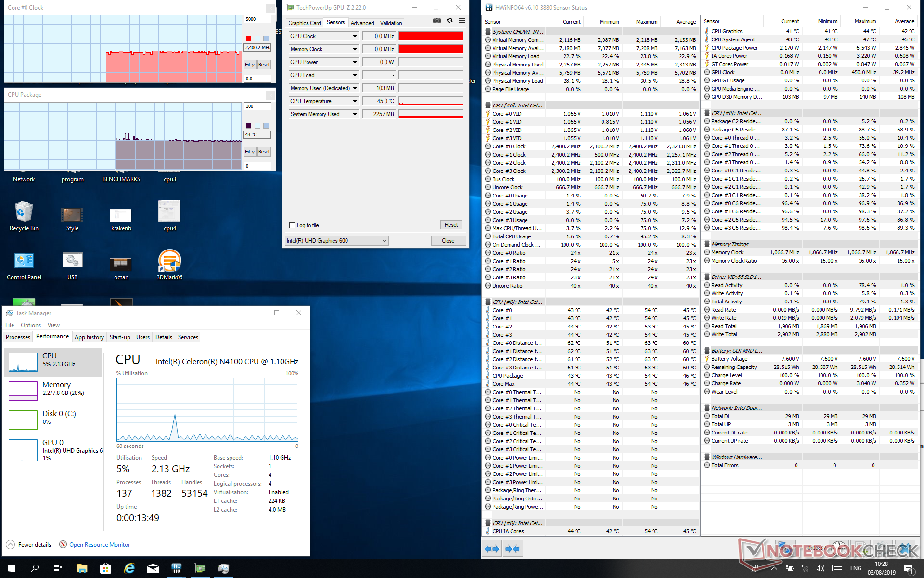
Task: Open the cpu4 desktop file
Action: pos(170,216)
